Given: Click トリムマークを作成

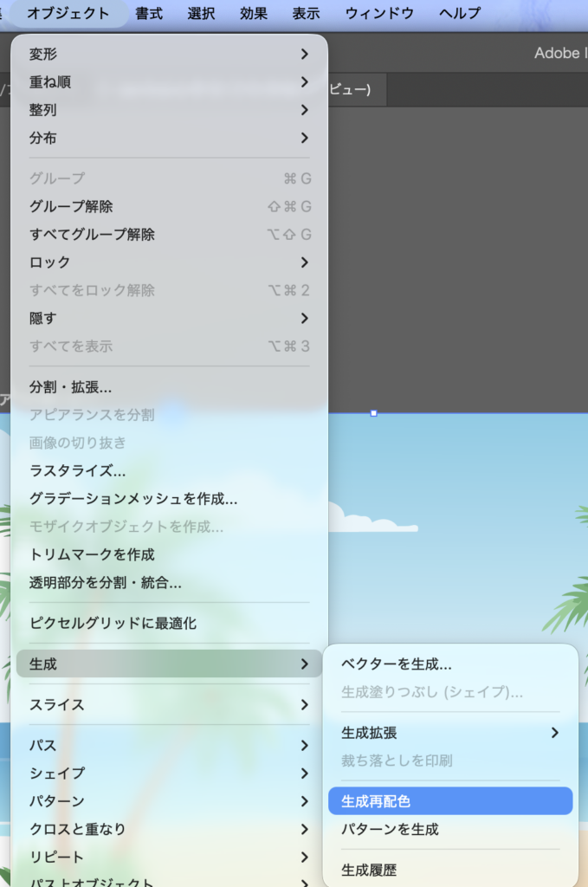Looking at the screenshot, I should (169, 554).
